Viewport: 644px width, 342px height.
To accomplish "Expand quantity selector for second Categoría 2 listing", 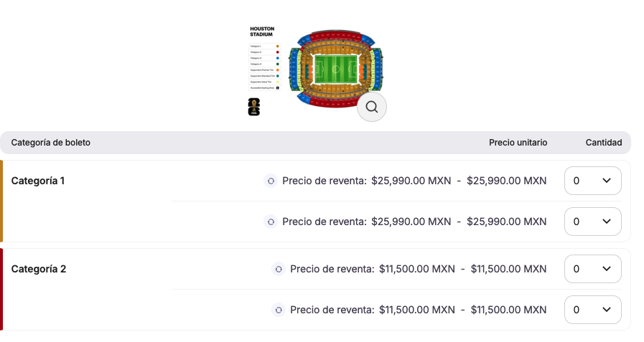I will click(593, 310).
